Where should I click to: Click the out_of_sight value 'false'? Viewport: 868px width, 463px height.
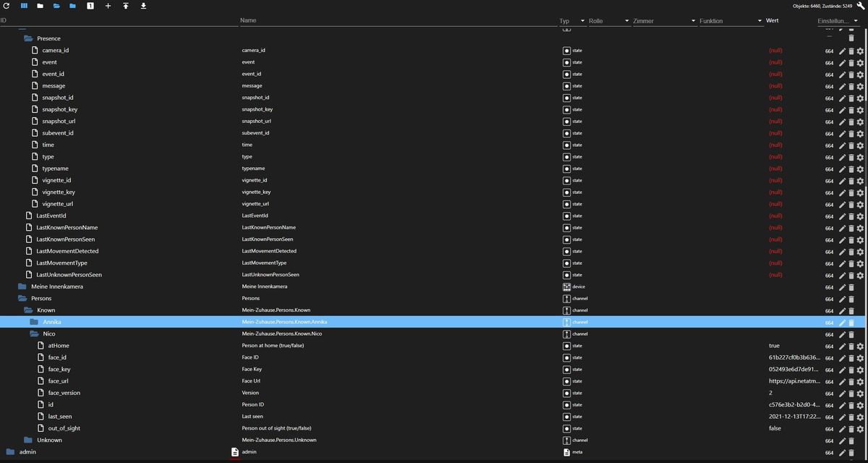775,428
